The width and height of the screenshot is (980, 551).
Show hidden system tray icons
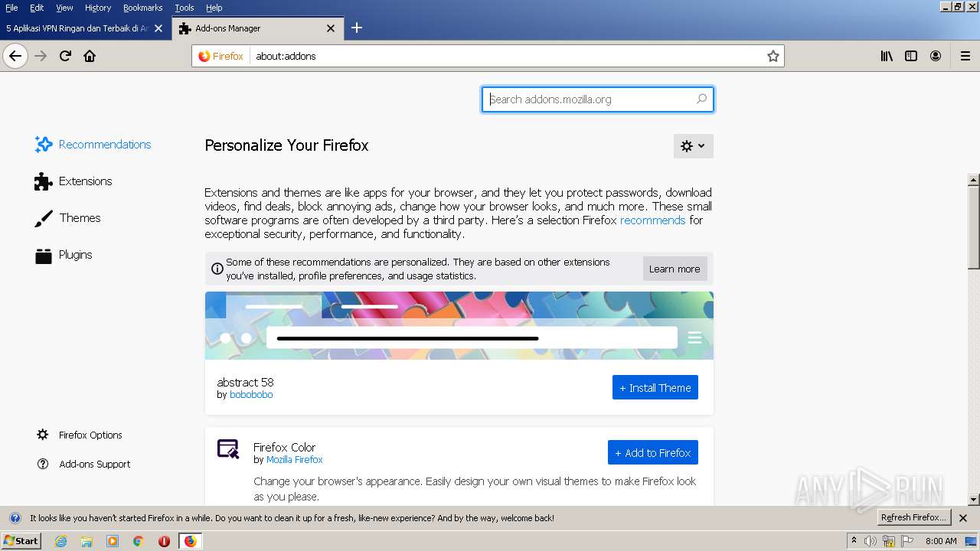[854, 541]
